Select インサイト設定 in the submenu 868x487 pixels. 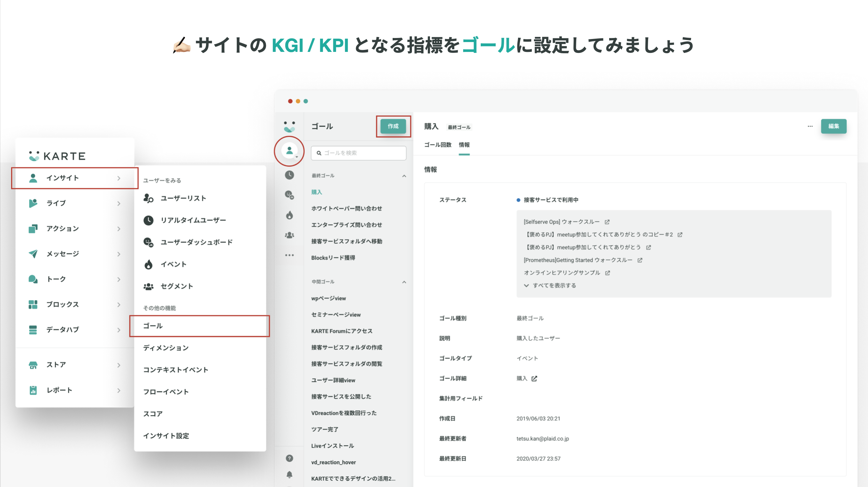pyautogui.click(x=166, y=436)
